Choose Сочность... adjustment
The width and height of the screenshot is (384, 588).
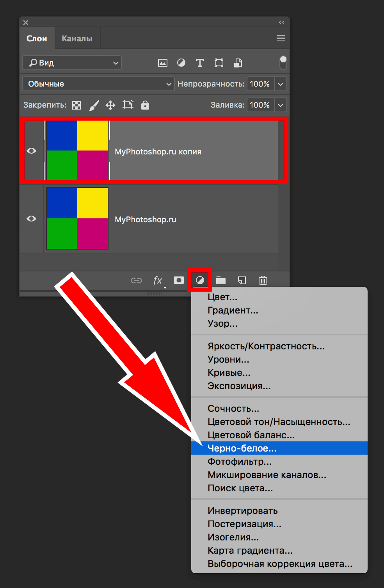[279, 409]
